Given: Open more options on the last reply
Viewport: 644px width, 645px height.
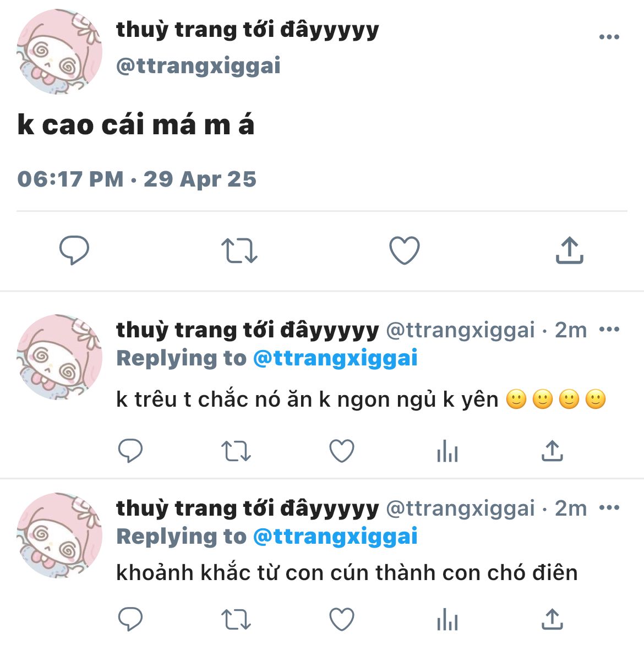Looking at the screenshot, I should (609, 507).
